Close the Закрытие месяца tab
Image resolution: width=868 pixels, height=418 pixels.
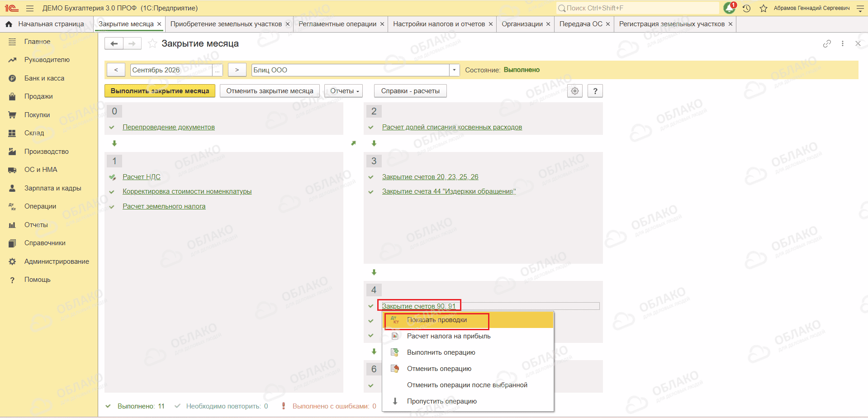point(159,24)
